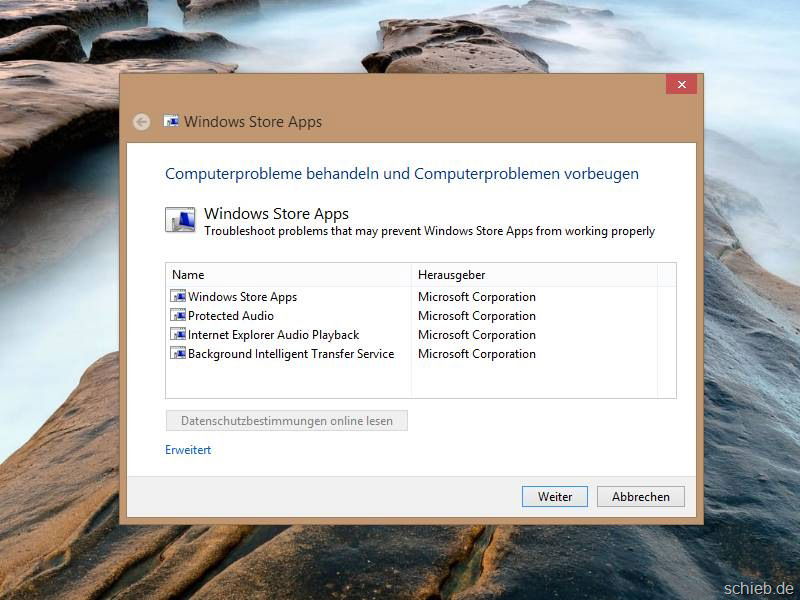Click the Troubleshoot problems description text

[x=430, y=231]
